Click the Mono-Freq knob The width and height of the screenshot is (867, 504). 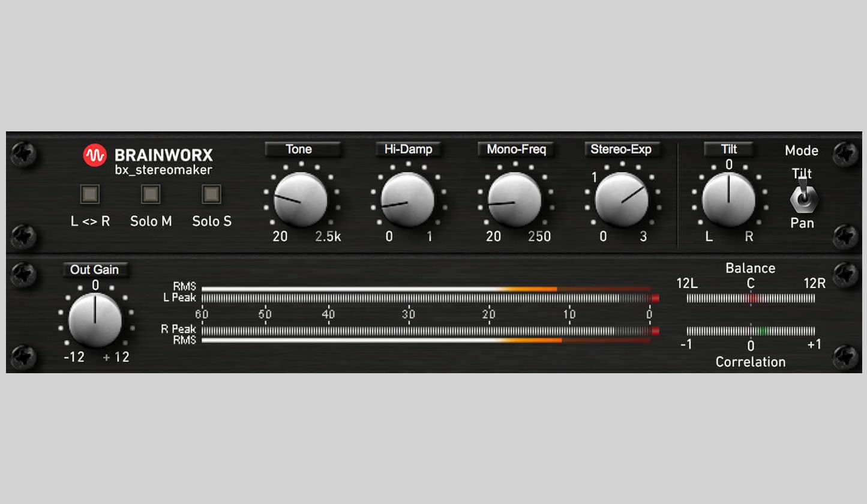514,200
